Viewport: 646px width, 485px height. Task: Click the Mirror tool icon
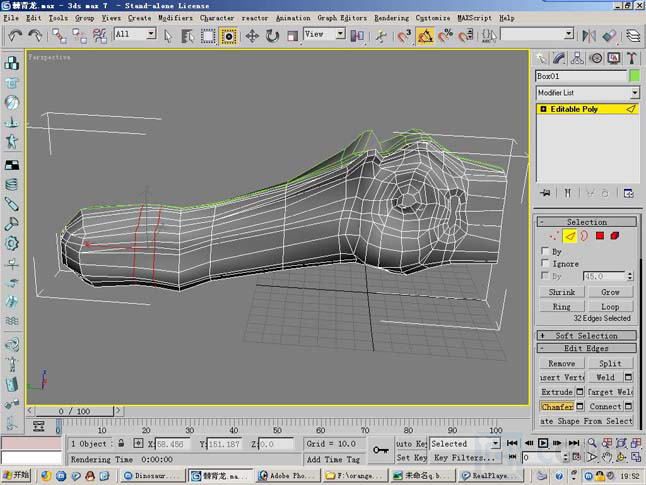point(589,36)
